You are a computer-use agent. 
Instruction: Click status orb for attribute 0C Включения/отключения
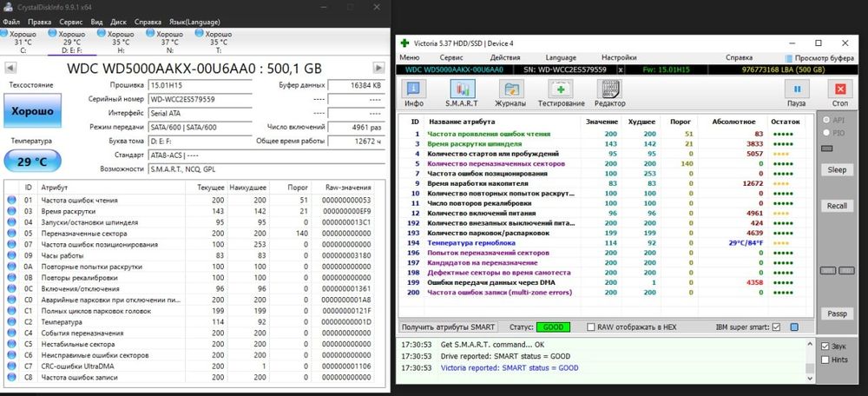pyautogui.click(x=11, y=288)
